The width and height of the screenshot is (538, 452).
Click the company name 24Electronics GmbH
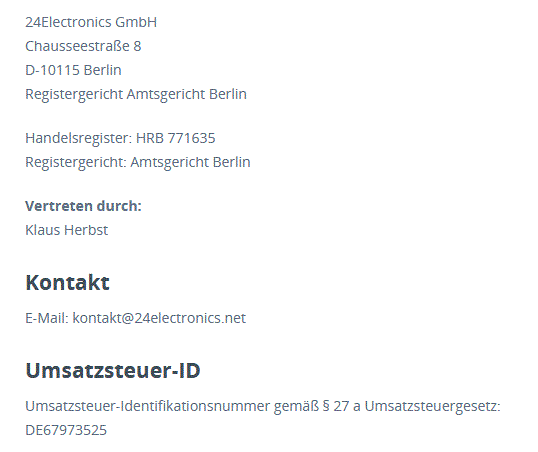(x=91, y=22)
